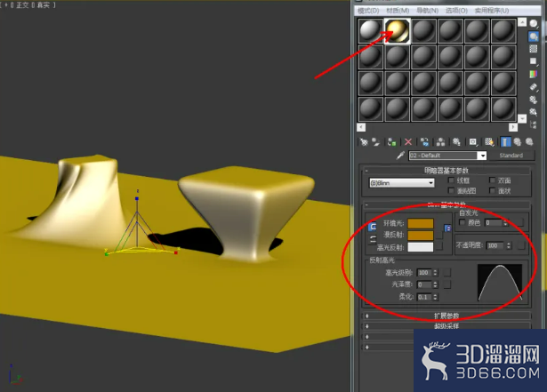Click sample slots scroll up arrow
The width and height of the screenshot is (547, 392).
(x=522, y=22)
